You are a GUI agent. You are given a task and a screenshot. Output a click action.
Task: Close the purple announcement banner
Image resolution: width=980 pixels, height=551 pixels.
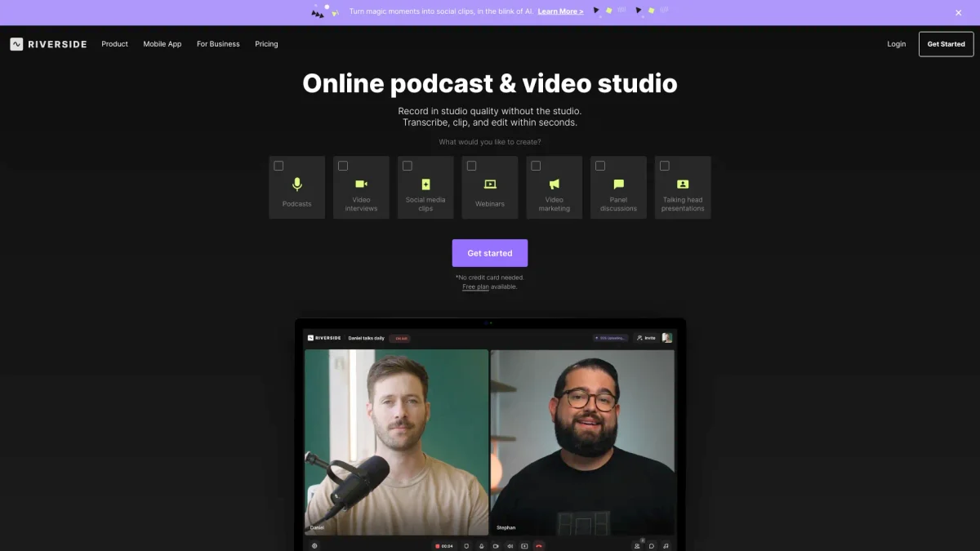959,12
